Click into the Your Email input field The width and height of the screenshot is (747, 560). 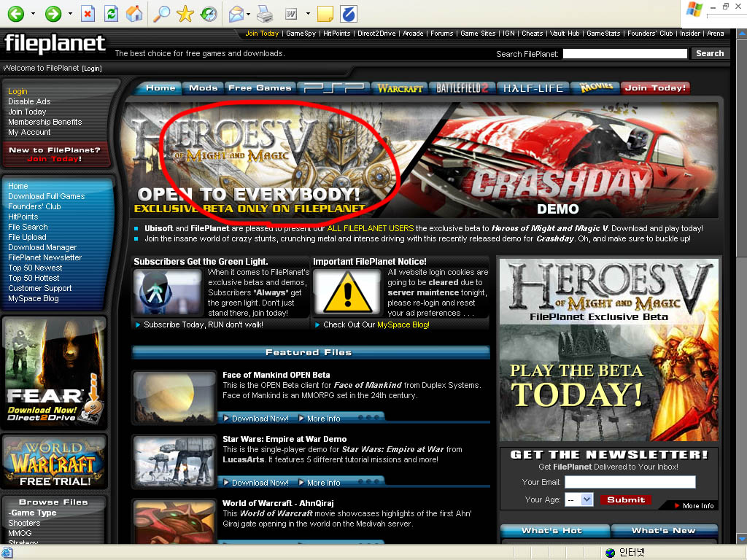pos(630,482)
